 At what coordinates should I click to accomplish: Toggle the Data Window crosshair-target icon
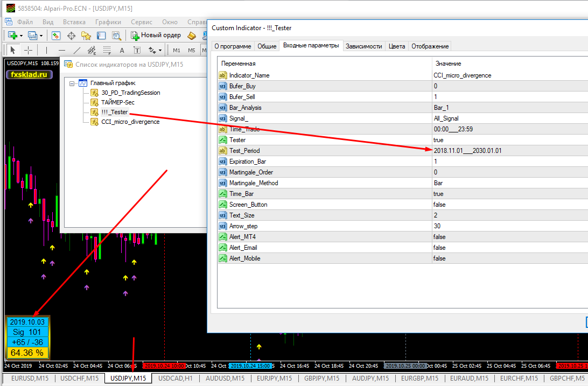point(71,36)
